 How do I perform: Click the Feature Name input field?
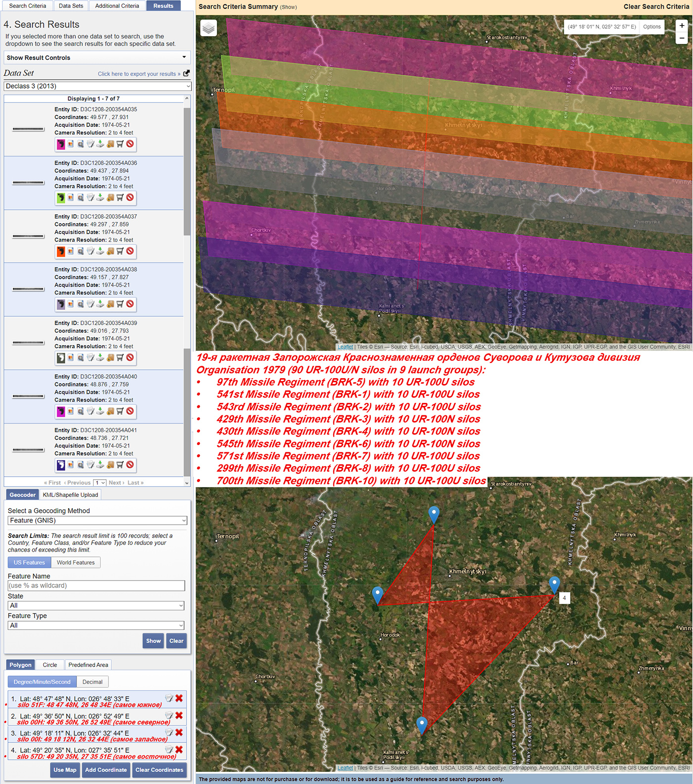(x=97, y=586)
